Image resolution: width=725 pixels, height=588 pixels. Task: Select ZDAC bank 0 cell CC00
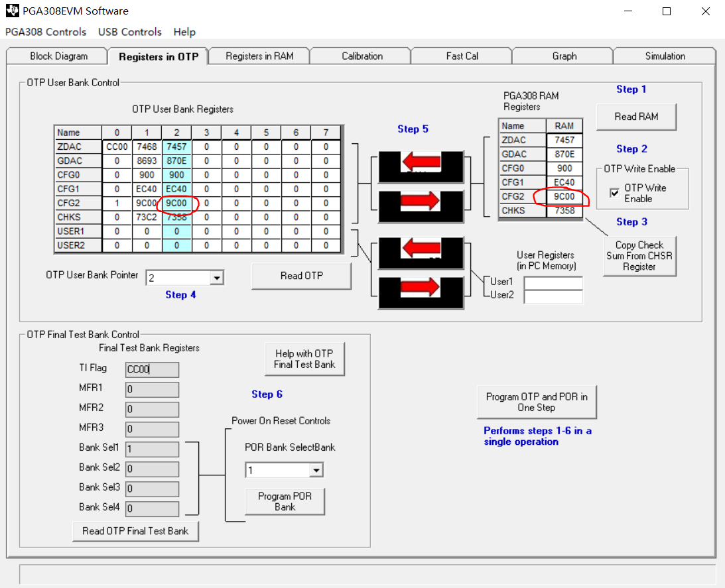pos(117,147)
